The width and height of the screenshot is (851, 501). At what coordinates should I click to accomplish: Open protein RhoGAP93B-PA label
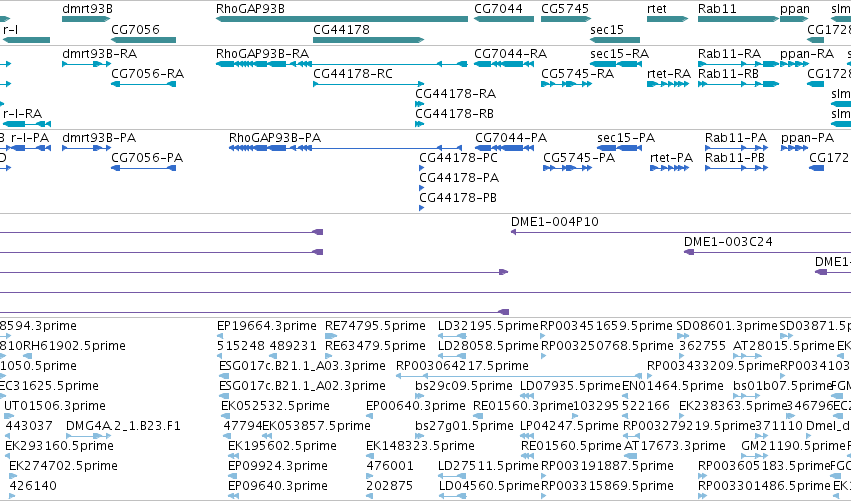275,138
